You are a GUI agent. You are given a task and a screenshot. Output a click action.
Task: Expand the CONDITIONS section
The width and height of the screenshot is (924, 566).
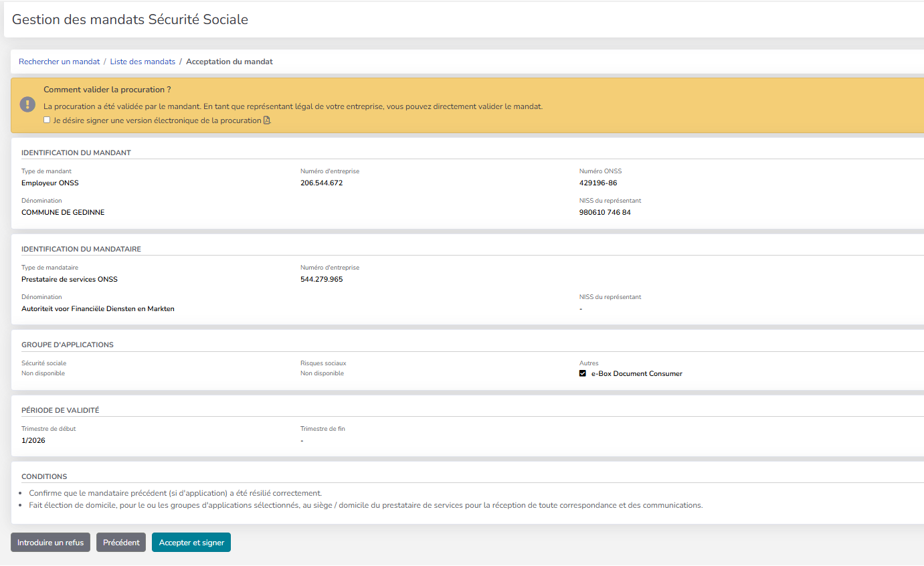coord(44,476)
